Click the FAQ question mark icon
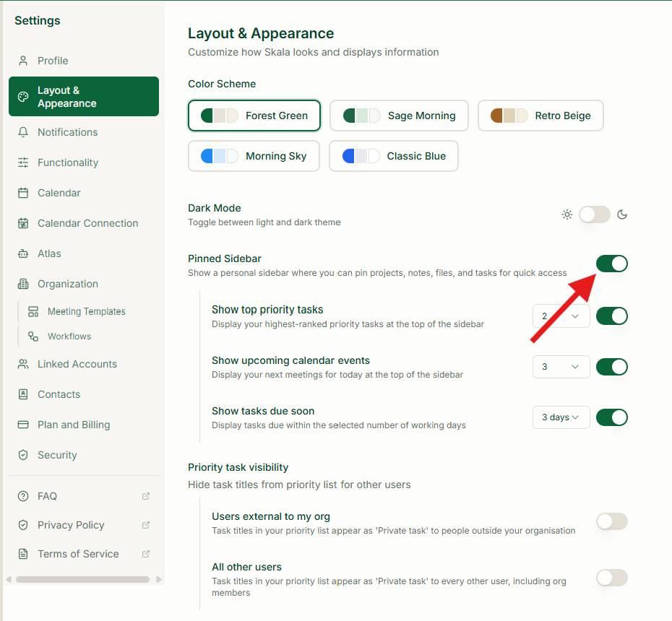 23,496
